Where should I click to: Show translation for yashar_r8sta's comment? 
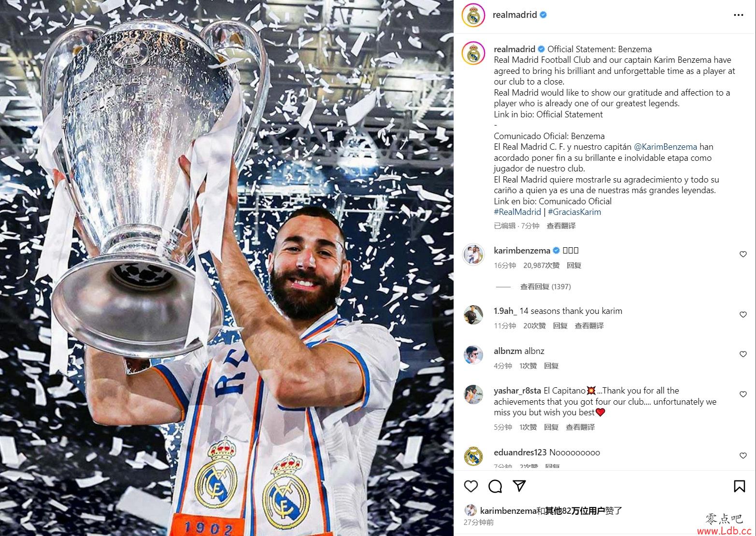(580, 427)
